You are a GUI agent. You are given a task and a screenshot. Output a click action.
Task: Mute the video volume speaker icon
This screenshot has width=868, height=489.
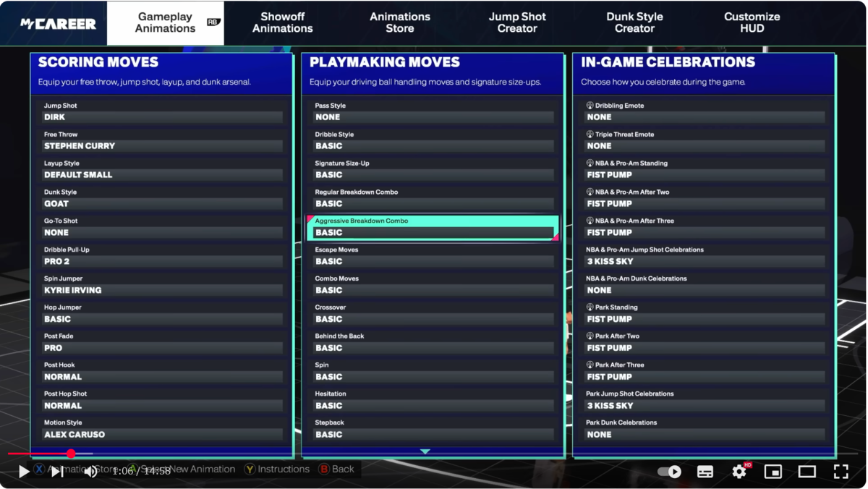91,472
